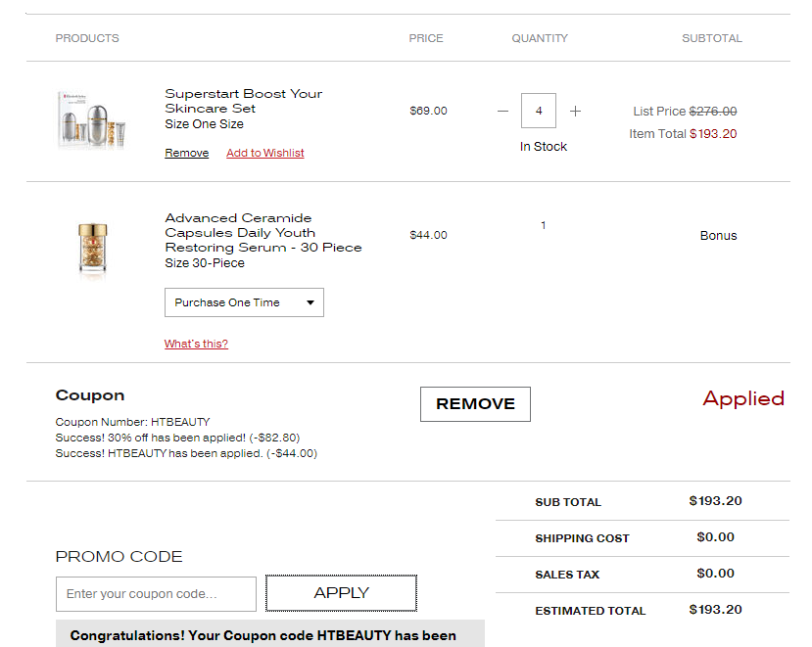Click the SUBTOTAL column header
The height and width of the screenshot is (647, 812).
(711, 38)
